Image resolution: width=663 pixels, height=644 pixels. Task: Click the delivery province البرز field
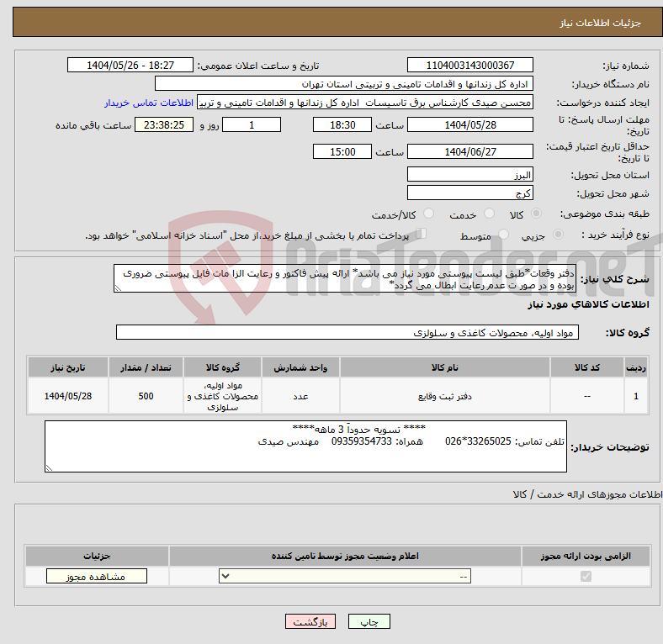(470, 175)
